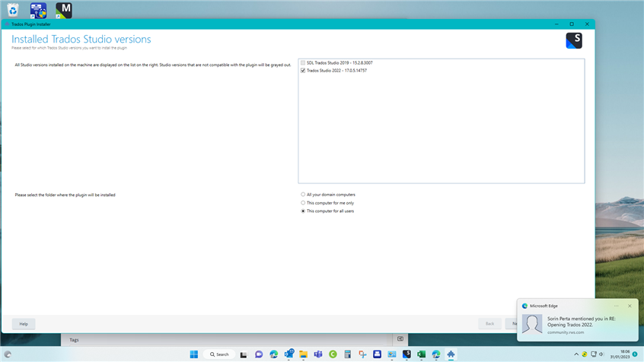The width and height of the screenshot is (644, 362).
Task: Select This computer for all users option
Action: (303, 211)
